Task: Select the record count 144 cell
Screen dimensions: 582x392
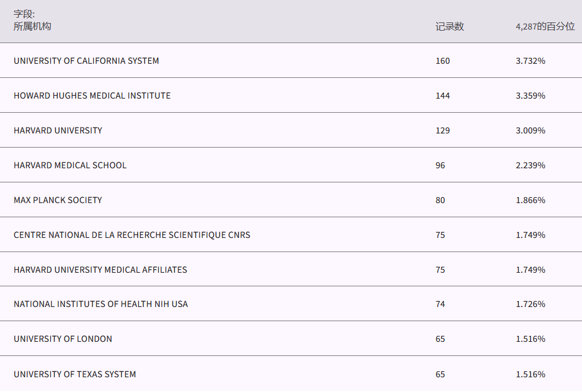Action: point(443,96)
